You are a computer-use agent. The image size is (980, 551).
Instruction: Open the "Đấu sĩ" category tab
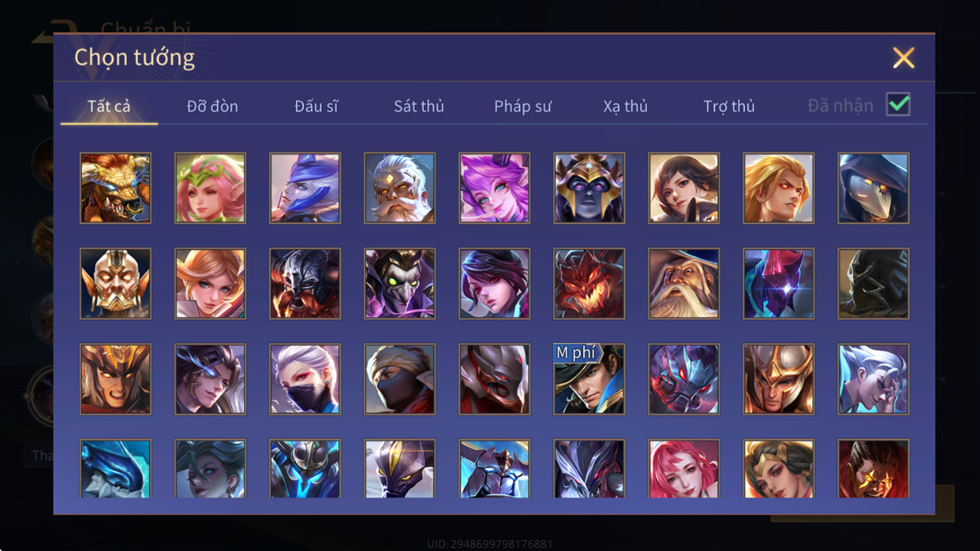[316, 106]
